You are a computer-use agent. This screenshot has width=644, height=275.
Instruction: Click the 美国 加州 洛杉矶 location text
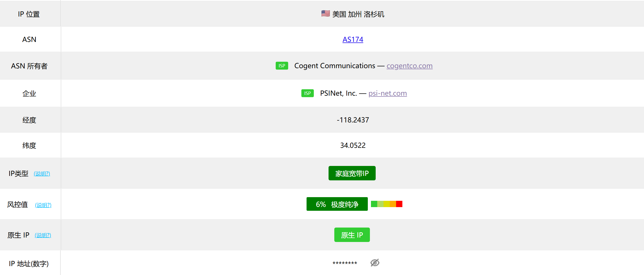point(358,14)
